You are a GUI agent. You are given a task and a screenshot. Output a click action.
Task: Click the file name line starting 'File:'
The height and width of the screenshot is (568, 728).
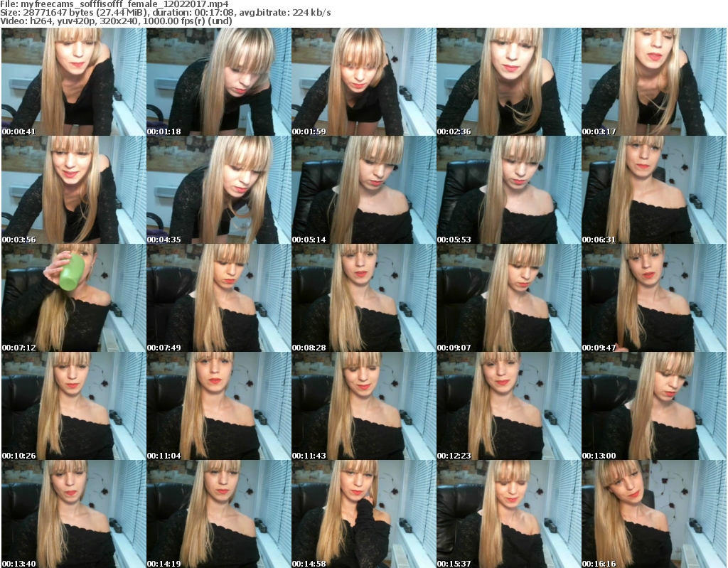(114, 4)
